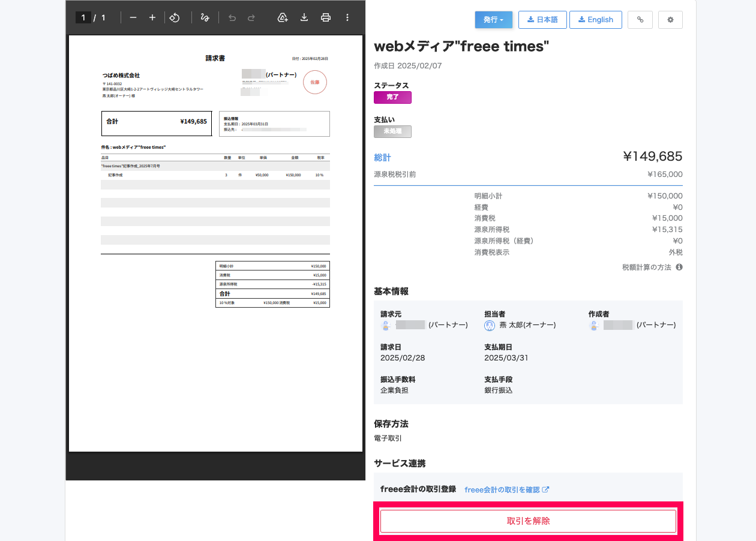Edit the PDF page number field

pyautogui.click(x=83, y=17)
